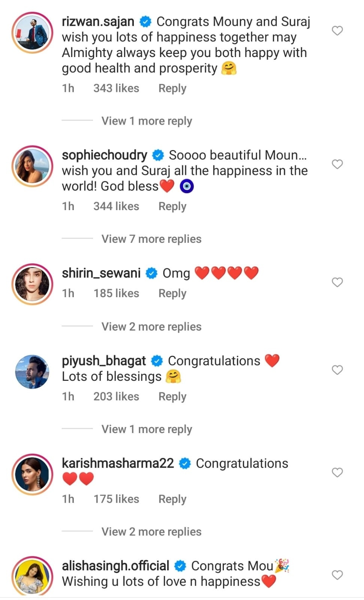364x600 pixels.
Task: Tap heart icon on sophiechoudry's comment
Action: pyautogui.click(x=337, y=164)
